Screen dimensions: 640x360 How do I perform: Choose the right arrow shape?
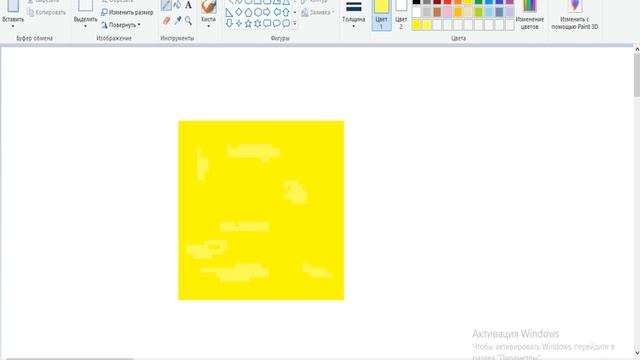tap(267, 13)
